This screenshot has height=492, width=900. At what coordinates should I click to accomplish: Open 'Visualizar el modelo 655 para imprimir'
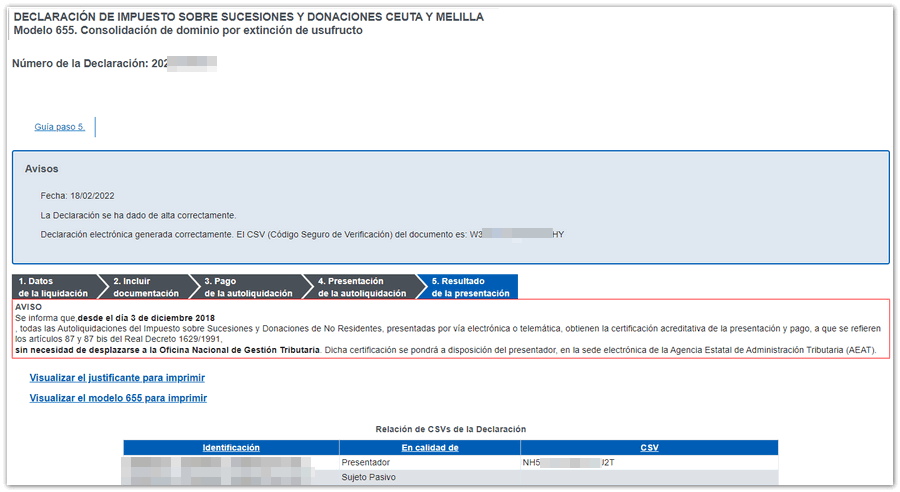tap(118, 398)
